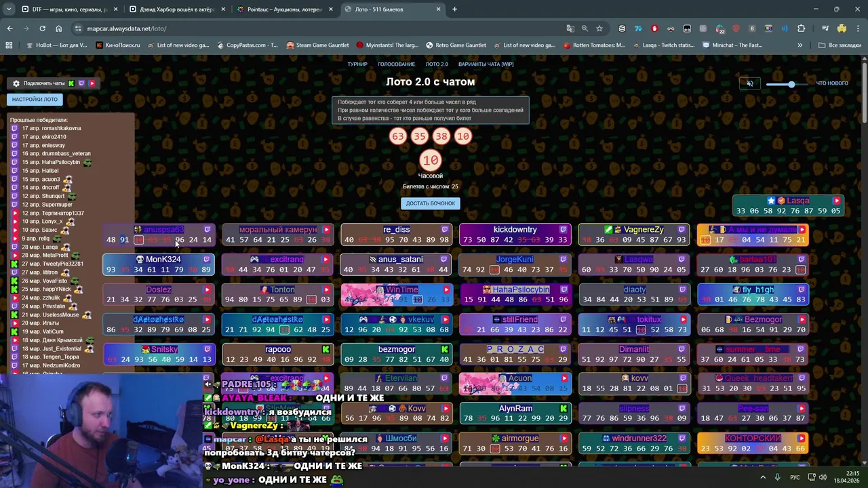
Task: Click the Kick icon on AlynRam ticket
Action: (x=564, y=409)
